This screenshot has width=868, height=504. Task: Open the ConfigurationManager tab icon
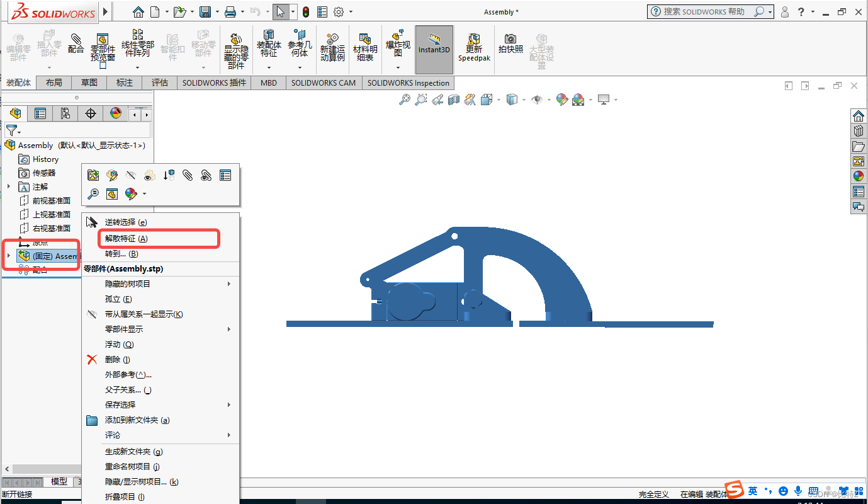(65, 113)
